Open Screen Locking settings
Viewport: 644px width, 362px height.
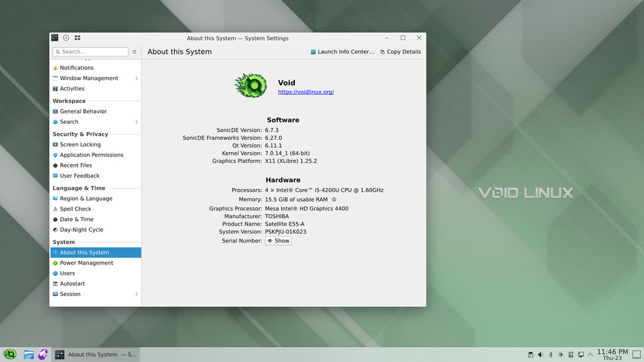coord(96,145)
